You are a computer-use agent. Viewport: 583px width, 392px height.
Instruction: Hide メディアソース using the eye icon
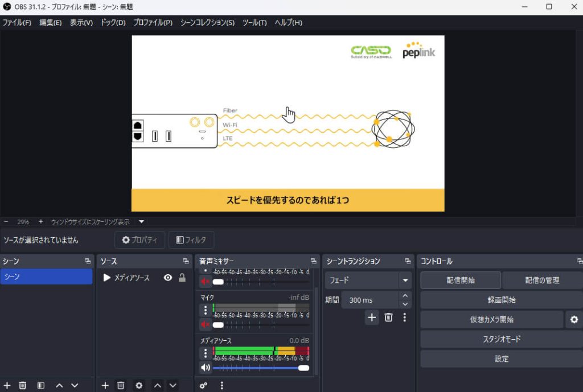click(167, 278)
